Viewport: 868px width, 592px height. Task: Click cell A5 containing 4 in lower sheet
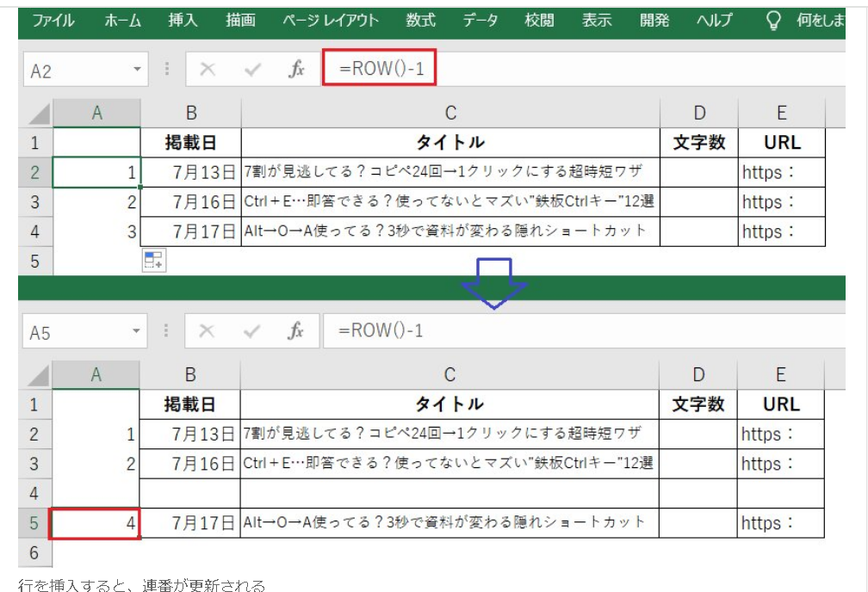[96, 523]
